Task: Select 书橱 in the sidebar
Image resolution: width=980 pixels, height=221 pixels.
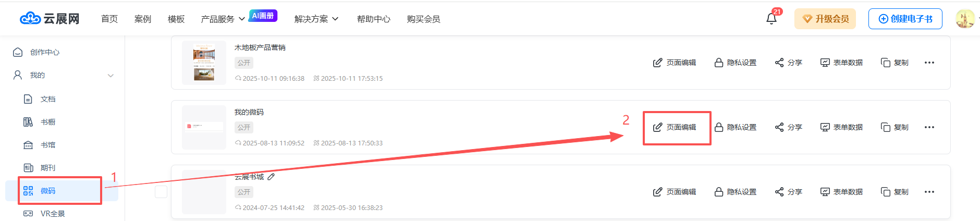Action: pos(47,122)
